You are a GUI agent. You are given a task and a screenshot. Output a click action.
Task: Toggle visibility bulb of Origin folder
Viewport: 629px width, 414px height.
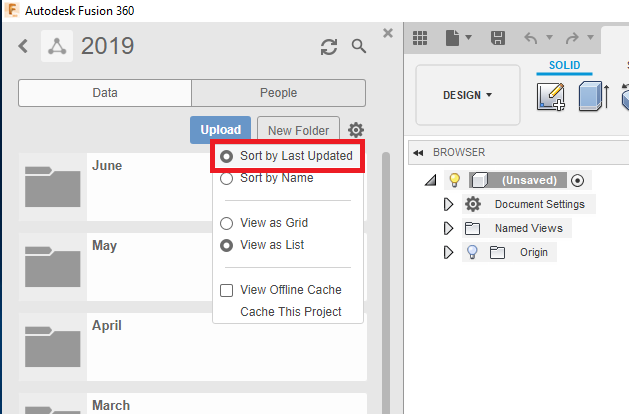pos(474,252)
